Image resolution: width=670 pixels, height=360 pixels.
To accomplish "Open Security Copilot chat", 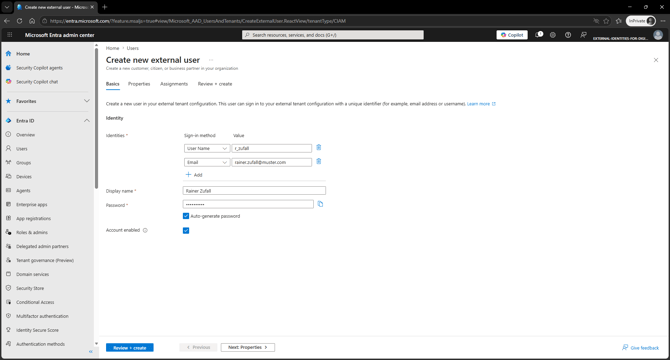I will click(x=37, y=82).
